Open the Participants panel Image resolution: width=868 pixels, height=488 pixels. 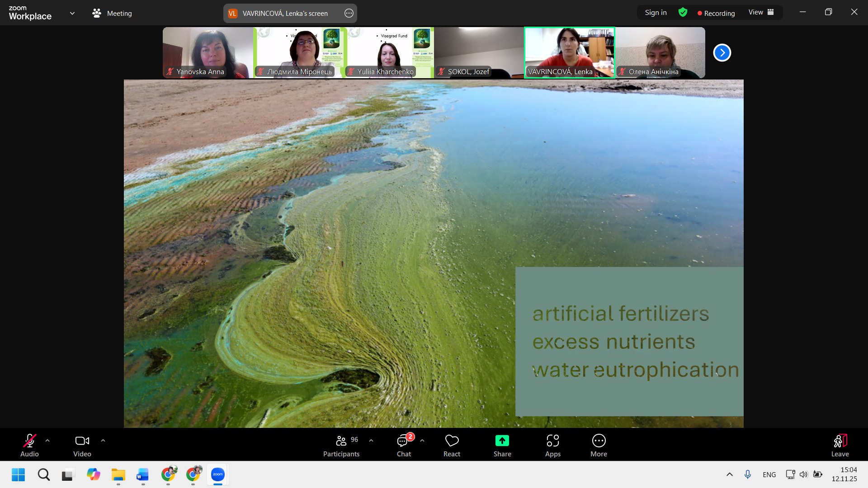(x=341, y=445)
